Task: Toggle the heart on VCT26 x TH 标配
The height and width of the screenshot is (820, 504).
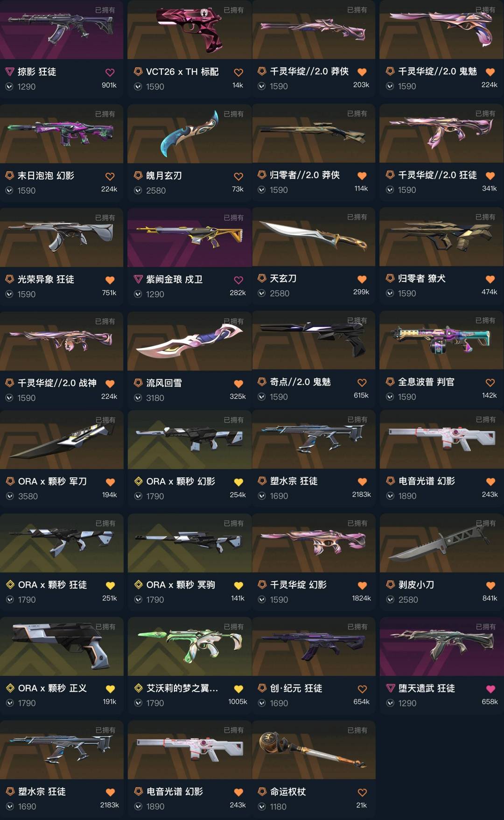Action: click(x=238, y=72)
